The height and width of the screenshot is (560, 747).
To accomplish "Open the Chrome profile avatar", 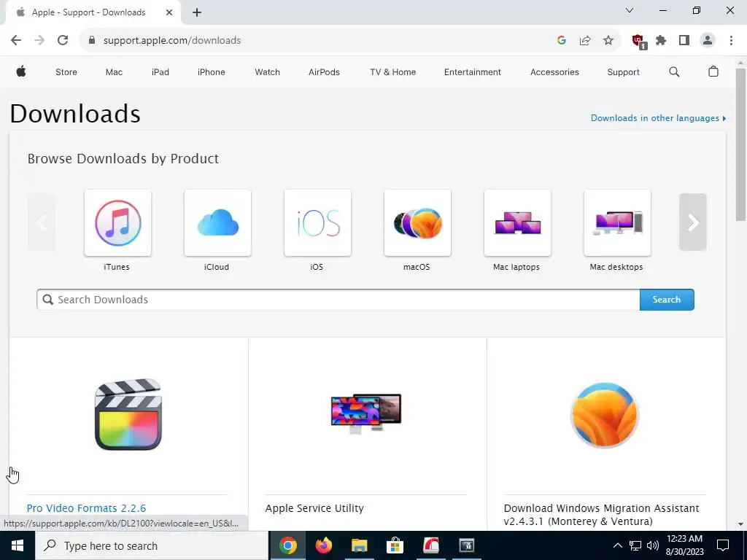I will 708,41.
